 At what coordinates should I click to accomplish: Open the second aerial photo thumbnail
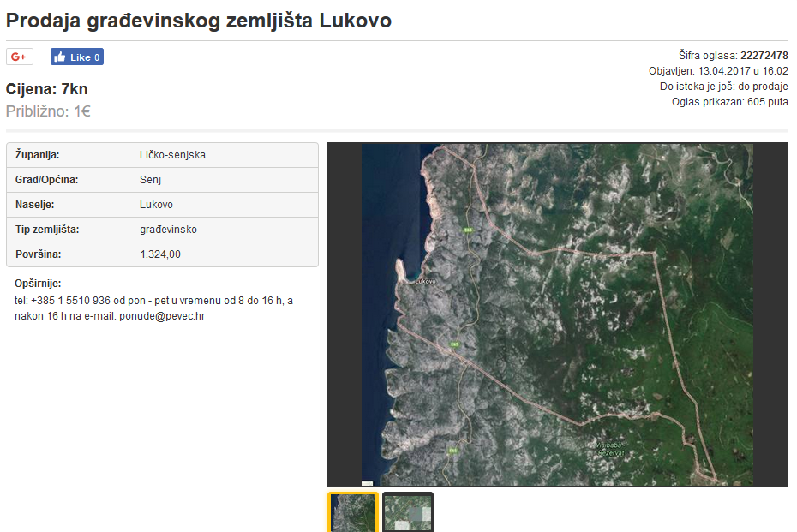click(x=407, y=511)
